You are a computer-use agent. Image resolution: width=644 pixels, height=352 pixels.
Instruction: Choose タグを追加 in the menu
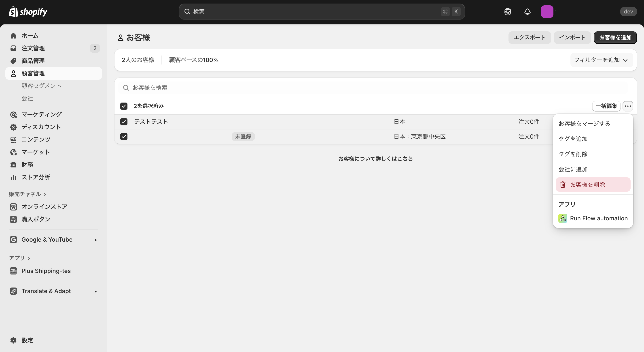pos(573,139)
